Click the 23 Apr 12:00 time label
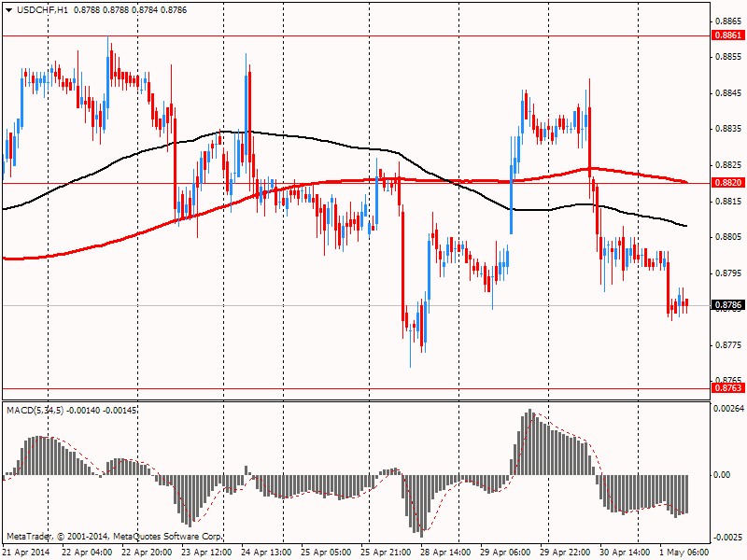 tap(206, 553)
